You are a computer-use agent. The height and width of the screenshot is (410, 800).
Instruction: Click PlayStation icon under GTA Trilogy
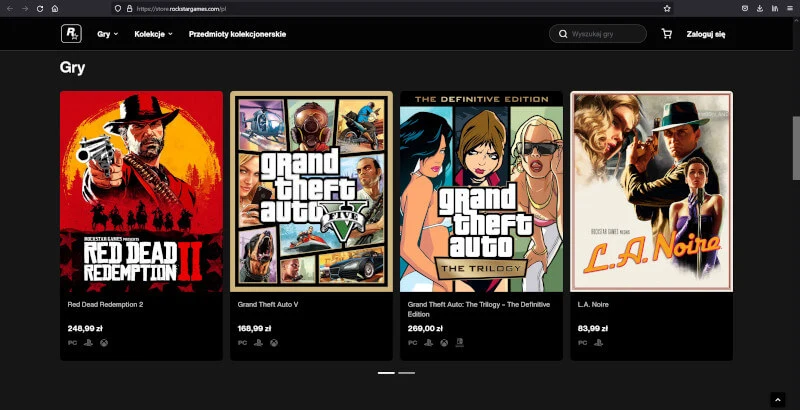pos(429,343)
